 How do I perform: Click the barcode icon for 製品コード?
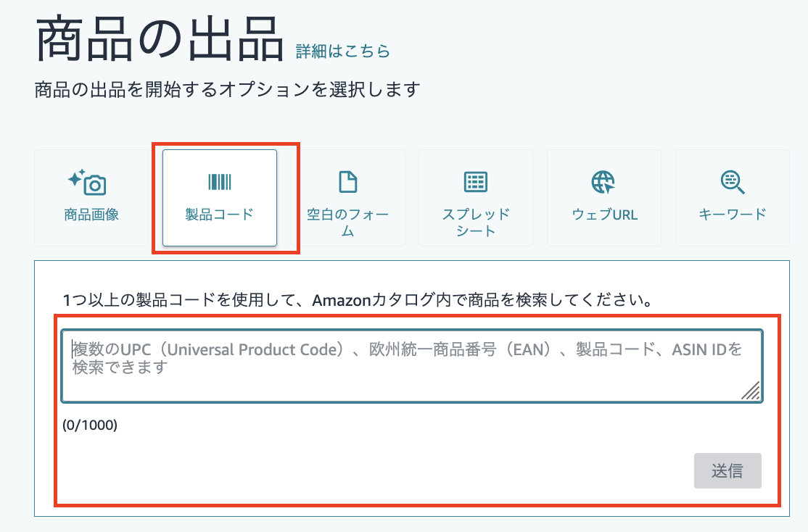pyautogui.click(x=220, y=182)
